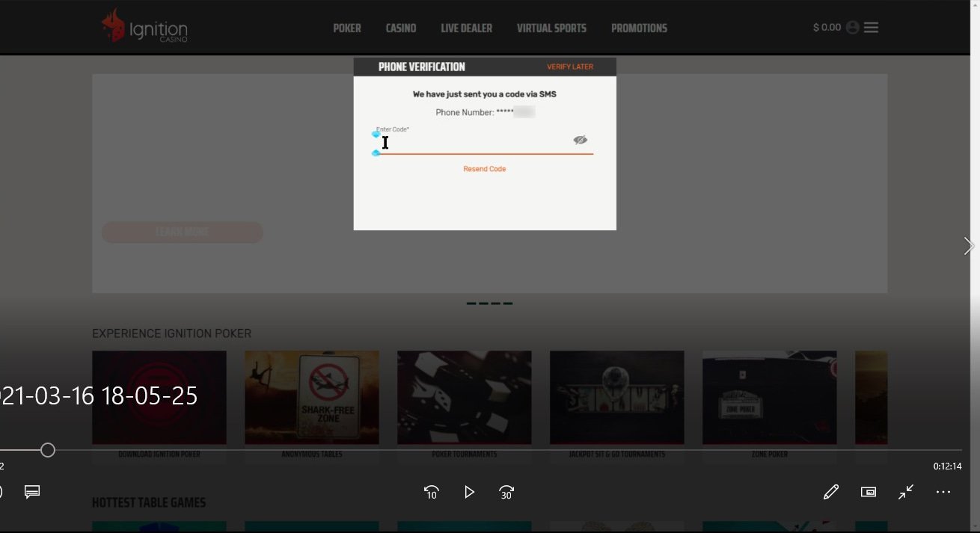Open the Poker Tournaments thumbnail
The image size is (980, 533).
(465, 398)
